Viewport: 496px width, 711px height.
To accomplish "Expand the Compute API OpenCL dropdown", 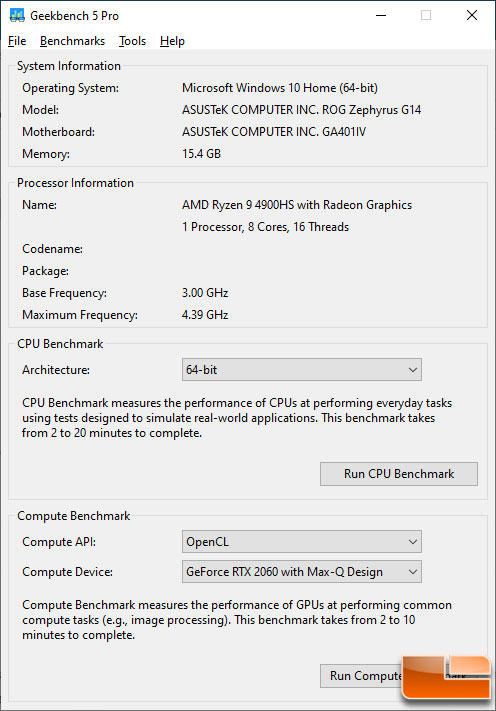I will tap(301, 541).
